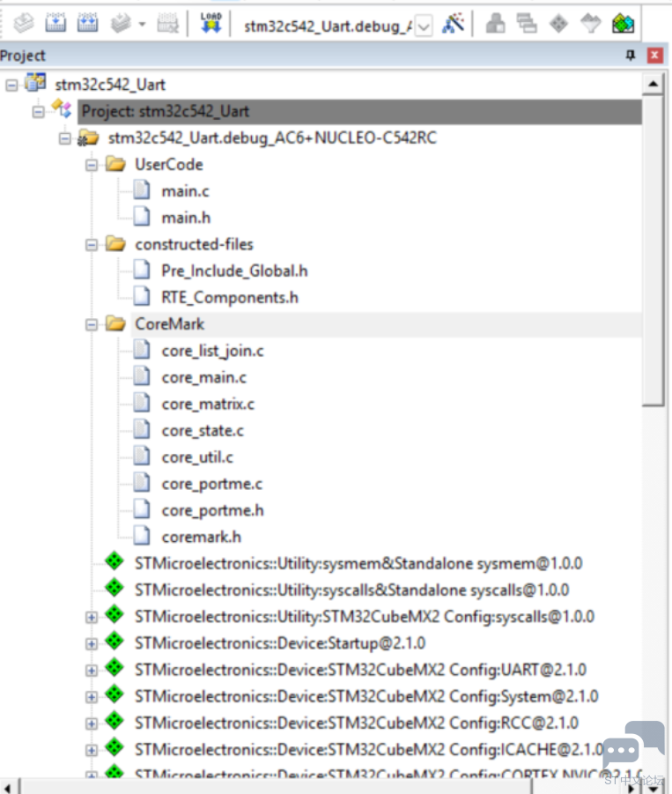The width and height of the screenshot is (672, 794).
Task: Select core_state.c file
Action: tap(203, 430)
